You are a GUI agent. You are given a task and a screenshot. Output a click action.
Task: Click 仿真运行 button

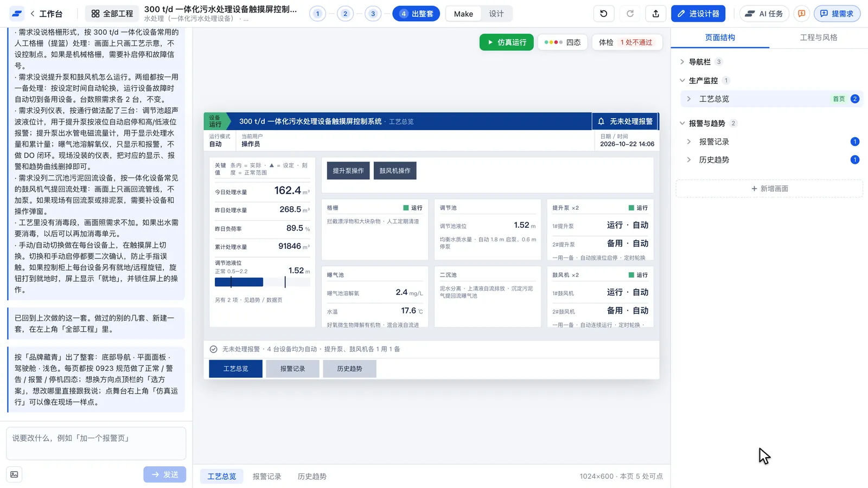coord(507,42)
